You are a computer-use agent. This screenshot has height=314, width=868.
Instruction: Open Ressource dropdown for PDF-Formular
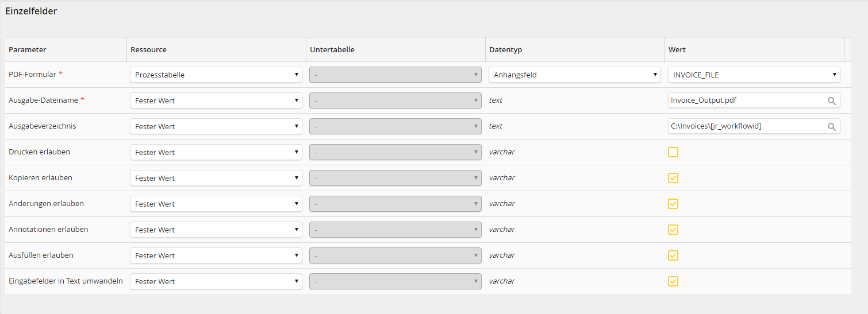coord(216,75)
